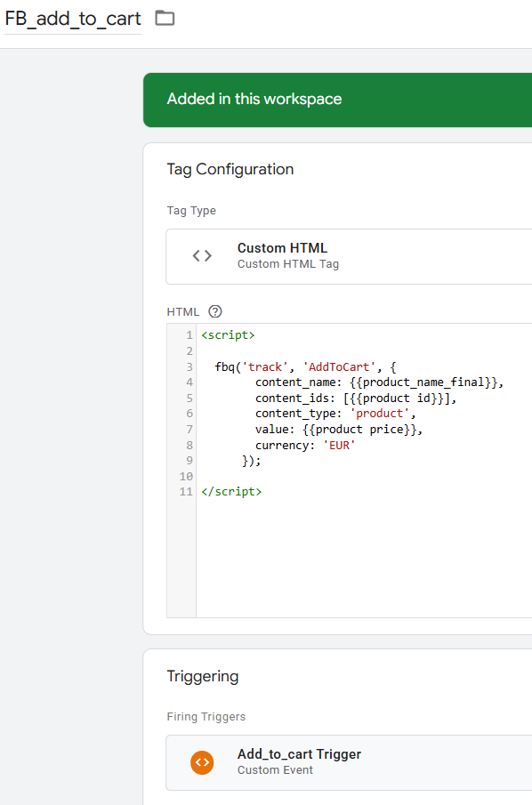Click the Added in this workspace banner

coord(337,100)
